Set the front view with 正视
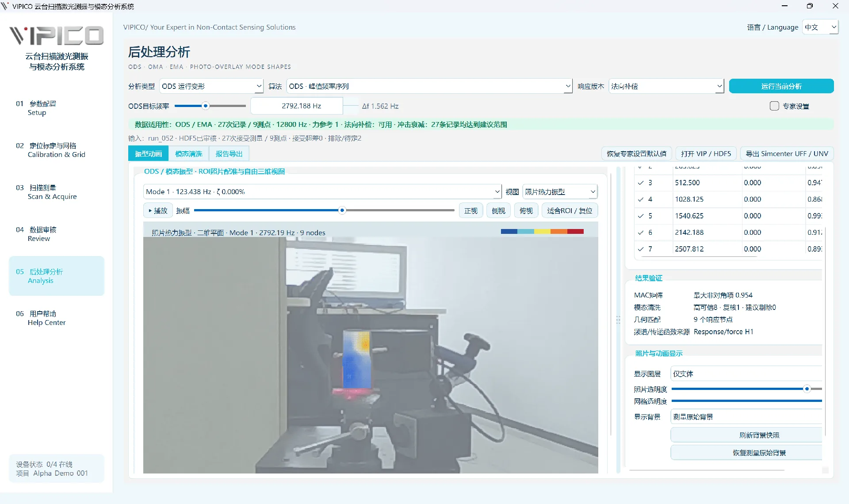Image resolution: width=849 pixels, height=504 pixels. (x=471, y=210)
